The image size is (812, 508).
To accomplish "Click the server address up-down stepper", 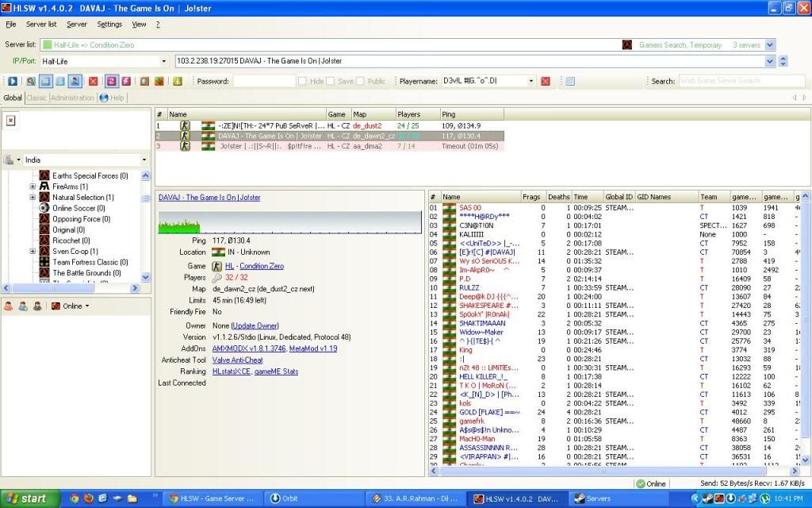I will tap(783, 61).
